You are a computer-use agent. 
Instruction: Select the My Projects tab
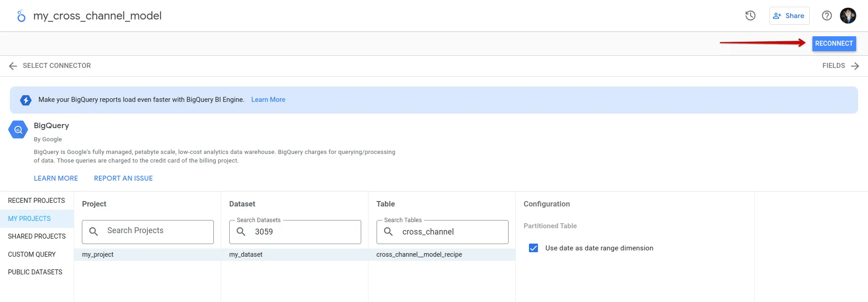[x=37, y=219]
